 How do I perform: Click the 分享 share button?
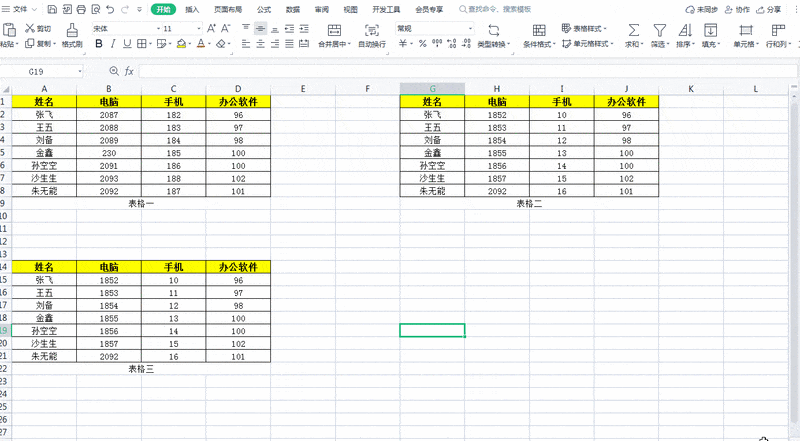pos(769,9)
